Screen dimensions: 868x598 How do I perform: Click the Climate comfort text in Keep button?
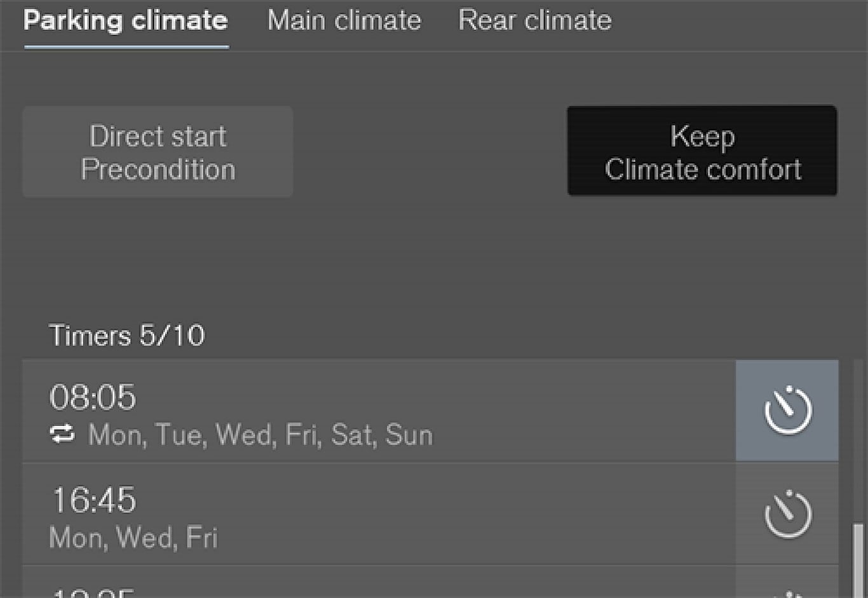[x=702, y=170]
